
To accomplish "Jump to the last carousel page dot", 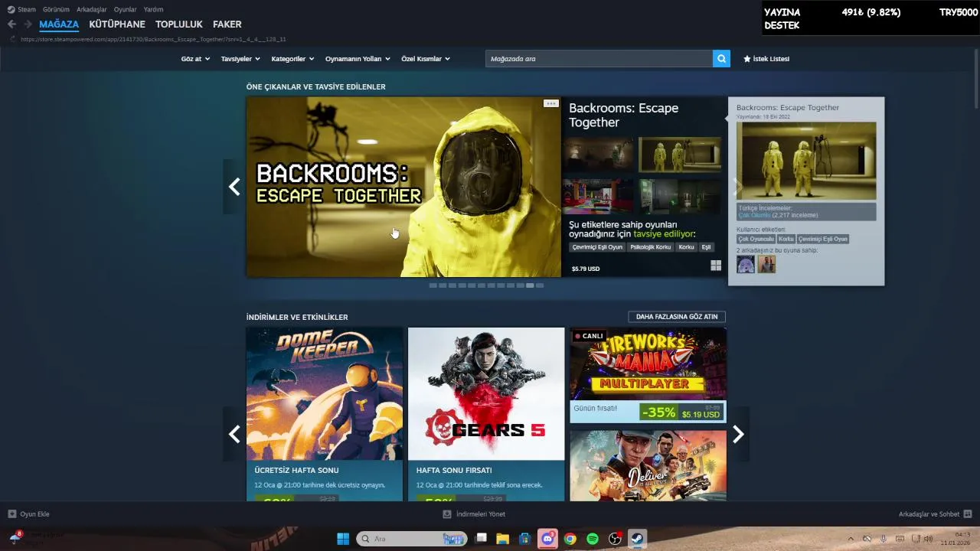I will 540,285.
